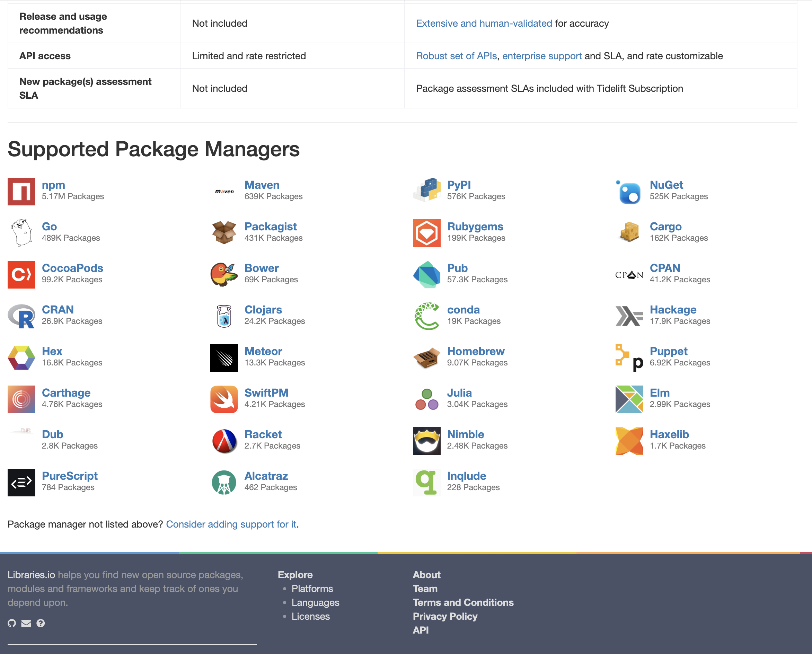
Task: Click the Haxelib orange logo
Action: 629,441
